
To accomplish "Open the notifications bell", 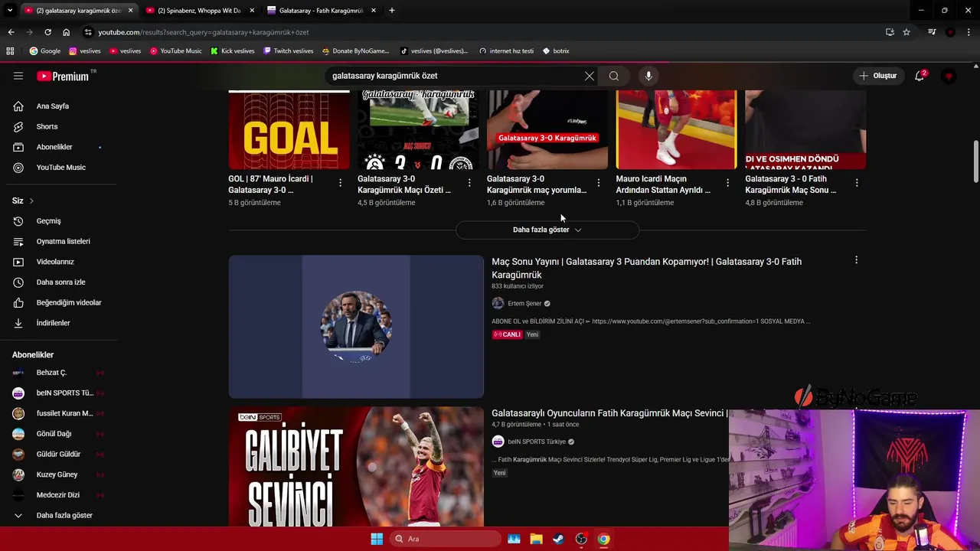I will coord(920,76).
